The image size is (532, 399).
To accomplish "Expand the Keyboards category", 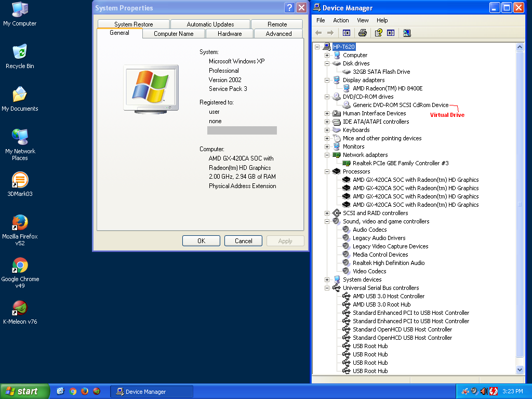I will click(326, 129).
